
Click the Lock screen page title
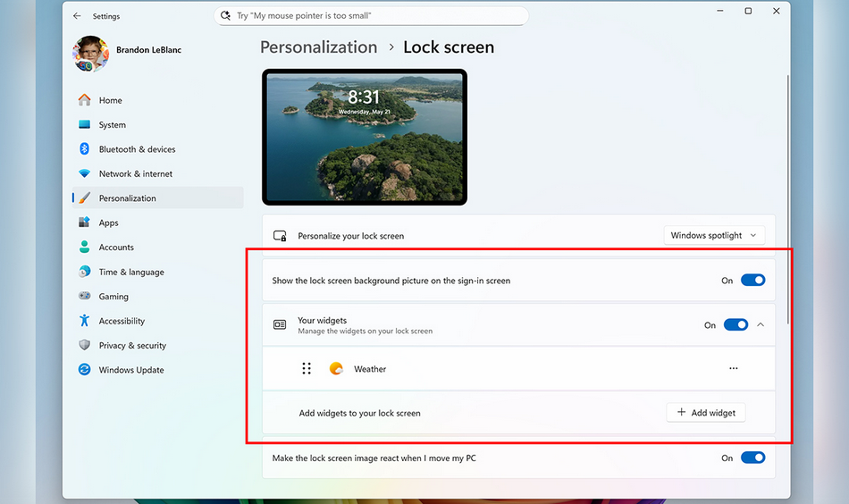coord(449,47)
